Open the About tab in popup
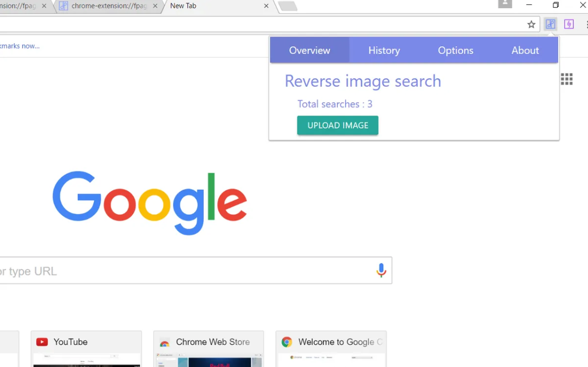Viewport: 588px width, 367px height. (525, 50)
